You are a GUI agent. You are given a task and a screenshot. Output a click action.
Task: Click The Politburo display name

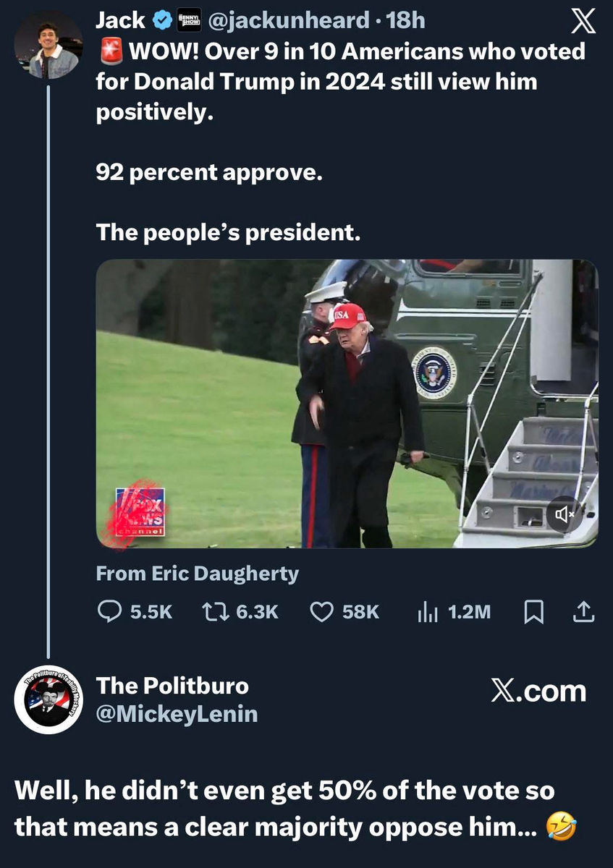[172, 686]
